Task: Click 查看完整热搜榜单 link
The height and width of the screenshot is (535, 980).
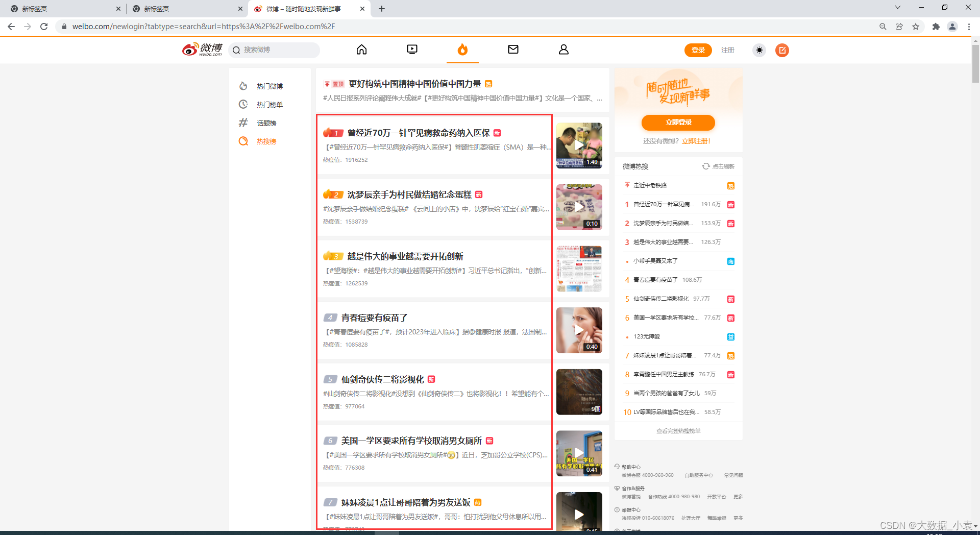Action: coord(678,431)
